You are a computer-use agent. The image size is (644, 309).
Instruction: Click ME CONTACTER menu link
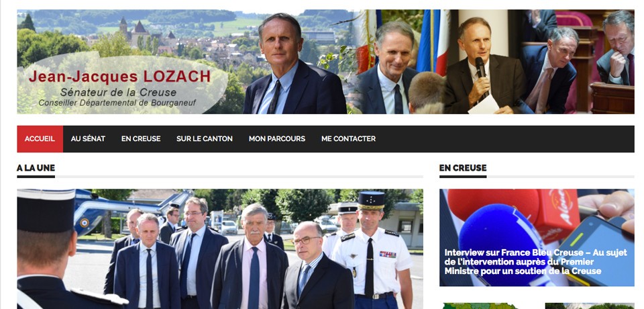point(348,138)
